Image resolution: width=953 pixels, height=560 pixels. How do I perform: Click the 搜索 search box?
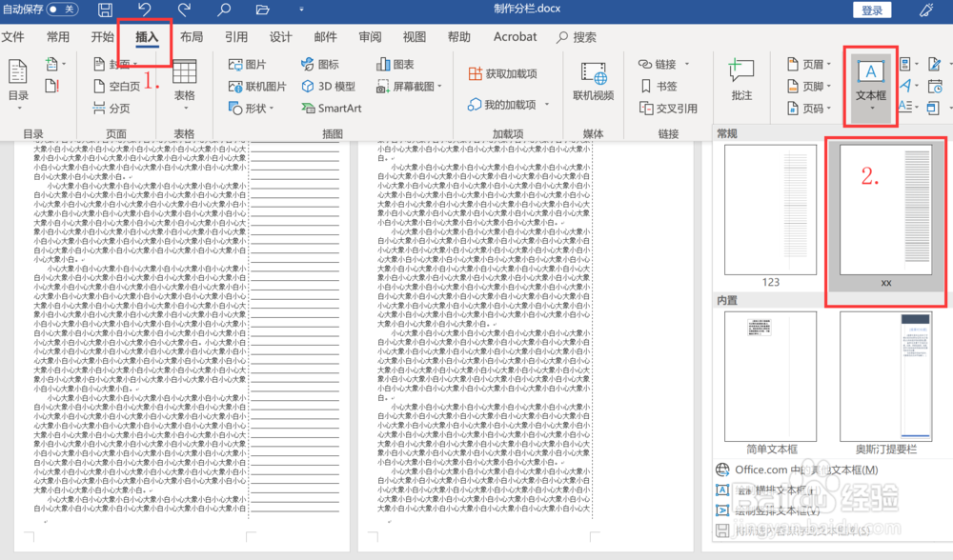(x=577, y=37)
